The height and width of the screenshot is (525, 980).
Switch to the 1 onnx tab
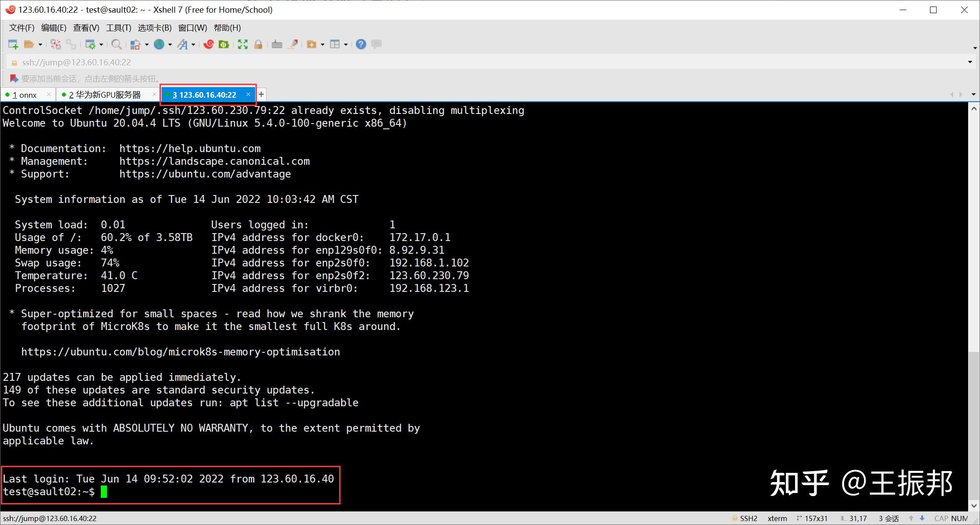pos(25,95)
